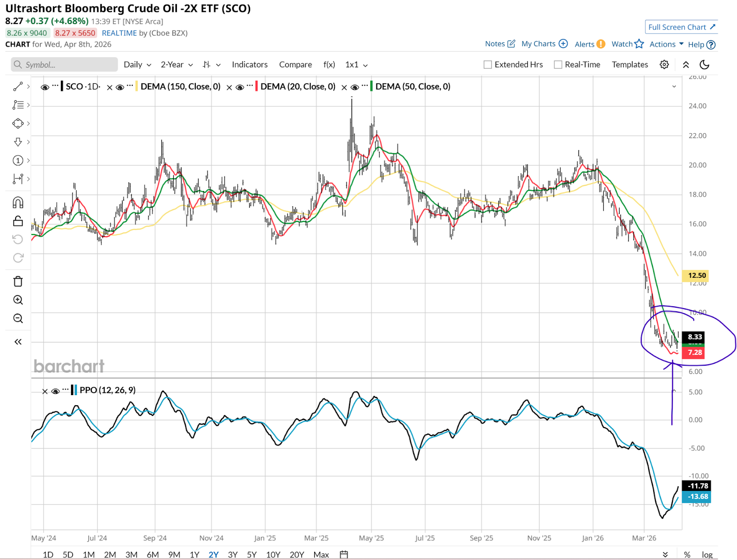Check the Real-Time checkbox

pos(558,65)
